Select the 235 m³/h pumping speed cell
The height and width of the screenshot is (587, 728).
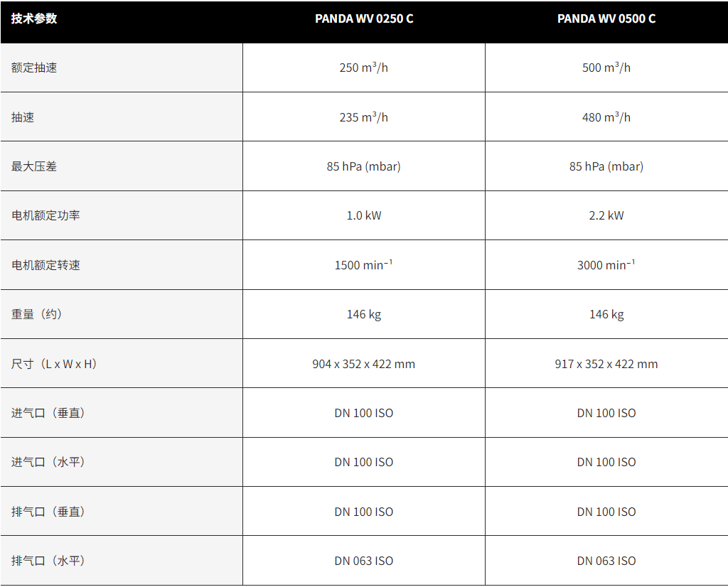tap(364, 117)
